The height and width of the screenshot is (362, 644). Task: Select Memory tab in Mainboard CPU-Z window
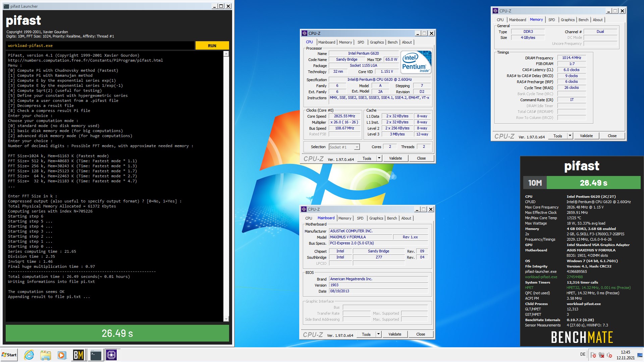point(345,218)
